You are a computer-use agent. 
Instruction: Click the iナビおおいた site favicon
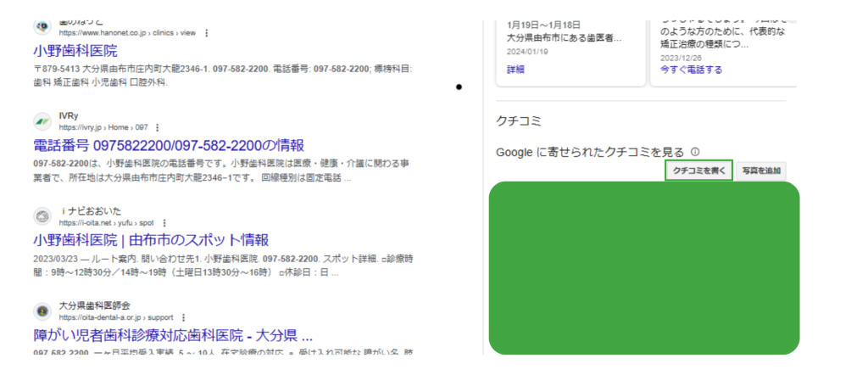click(42, 215)
